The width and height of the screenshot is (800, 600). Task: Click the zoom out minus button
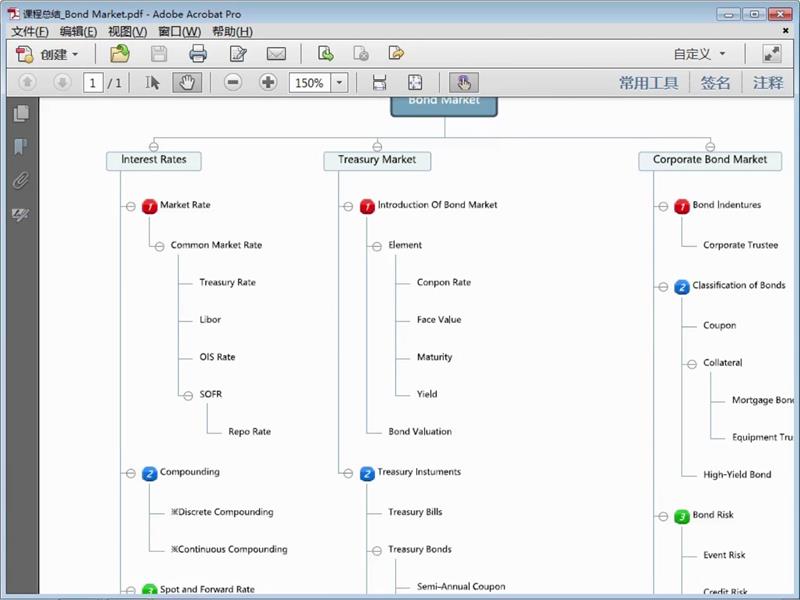pos(233,83)
